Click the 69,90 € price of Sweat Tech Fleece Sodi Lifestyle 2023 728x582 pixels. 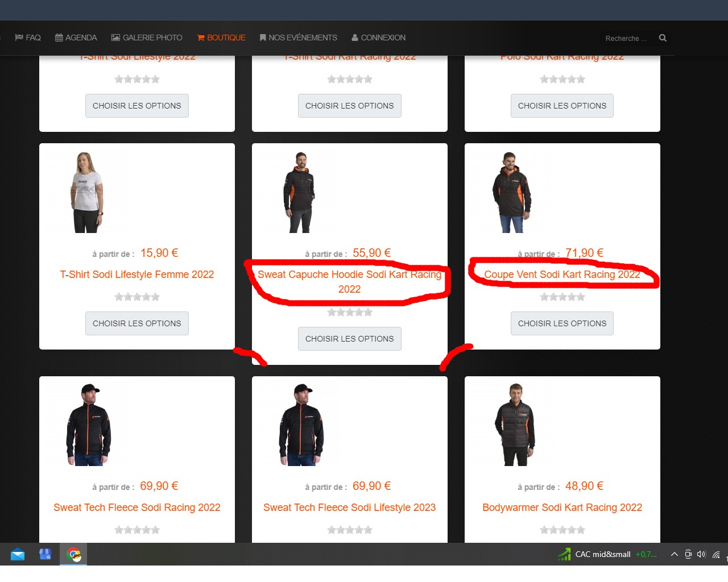[x=372, y=486]
